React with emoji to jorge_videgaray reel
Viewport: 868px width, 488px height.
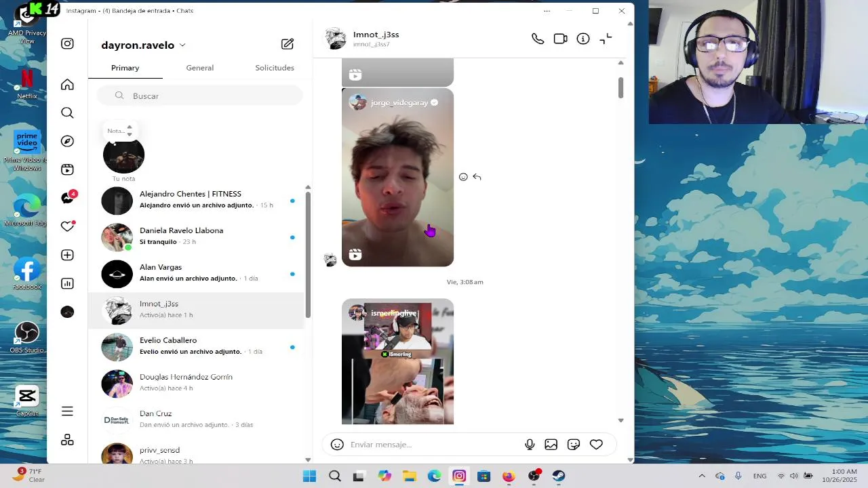[463, 177]
